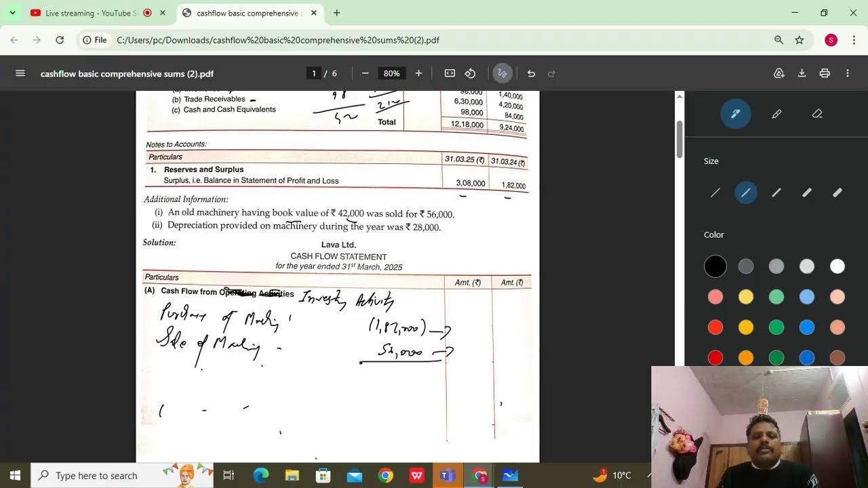Pick the light blue color swatch
The height and width of the screenshot is (488, 868).
click(807, 297)
